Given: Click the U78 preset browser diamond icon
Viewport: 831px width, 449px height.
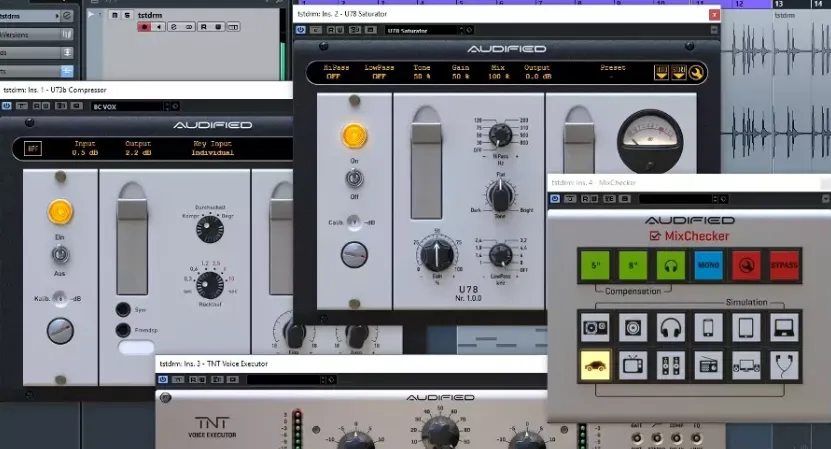Looking at the screenshot, I should point(469,30).
